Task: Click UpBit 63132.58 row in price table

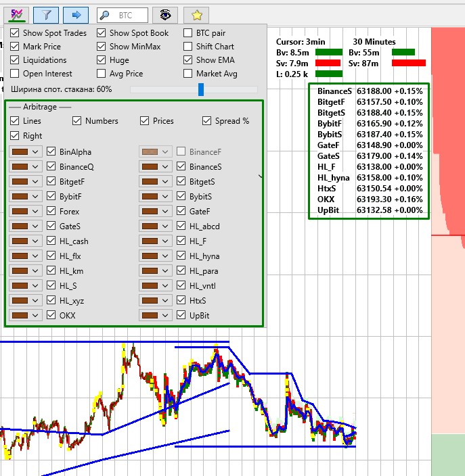Action: (x=370, y=210)
